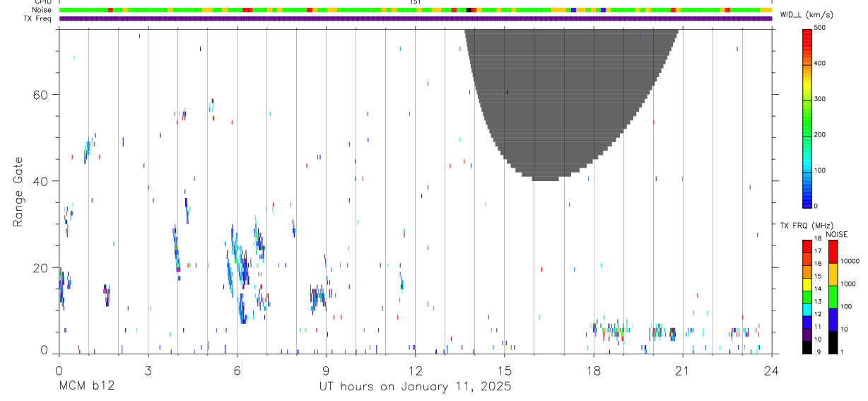Click the "17" MHz label on TX FRQ scale

coord(817,251)
